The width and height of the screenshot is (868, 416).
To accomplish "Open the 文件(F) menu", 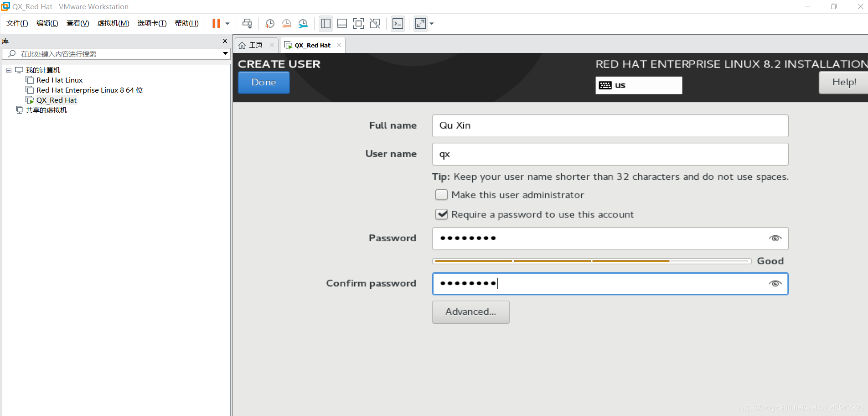I will [x=17, y=23].
